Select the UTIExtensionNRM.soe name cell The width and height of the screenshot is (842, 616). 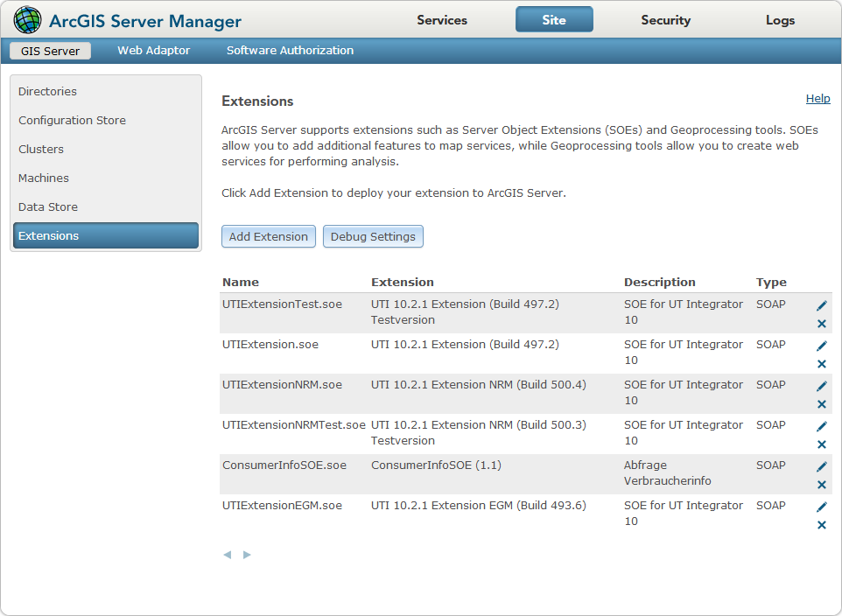pyautogui.click(x=282, y=384)
